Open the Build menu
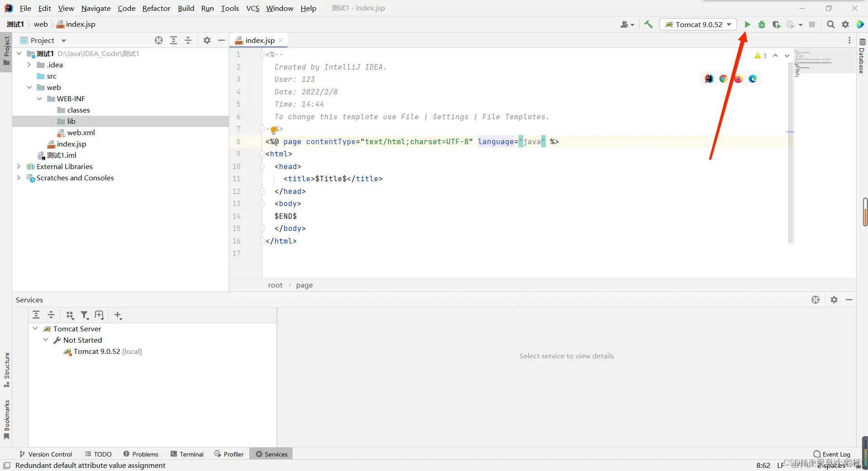This screenshot has height=471, width=868. 186,8
